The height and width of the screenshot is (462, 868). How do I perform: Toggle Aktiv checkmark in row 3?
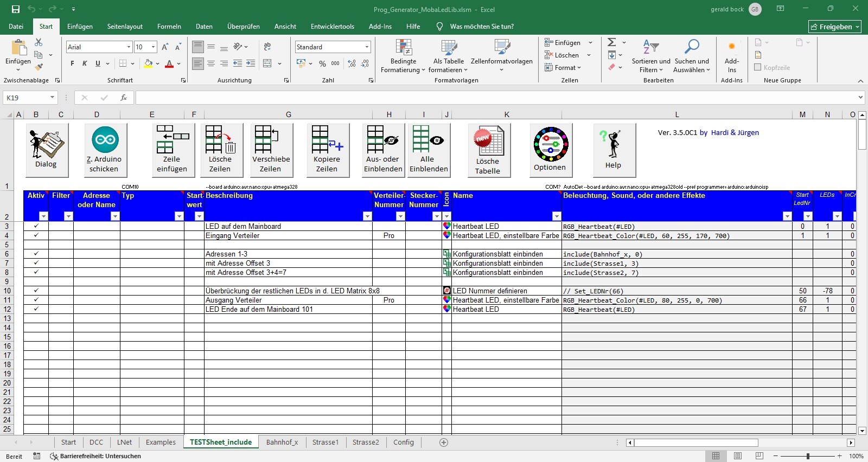pos(36,226)
